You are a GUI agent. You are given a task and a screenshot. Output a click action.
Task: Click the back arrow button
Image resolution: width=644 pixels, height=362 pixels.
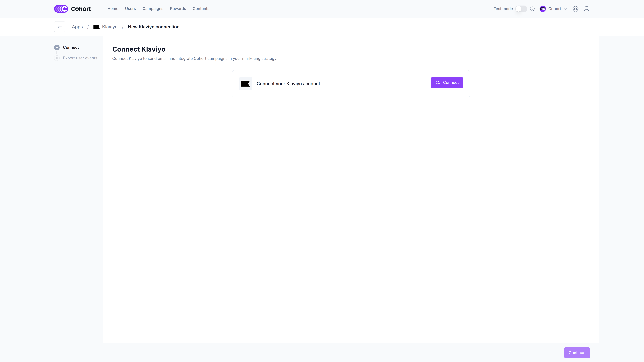[x=59, y=27]
